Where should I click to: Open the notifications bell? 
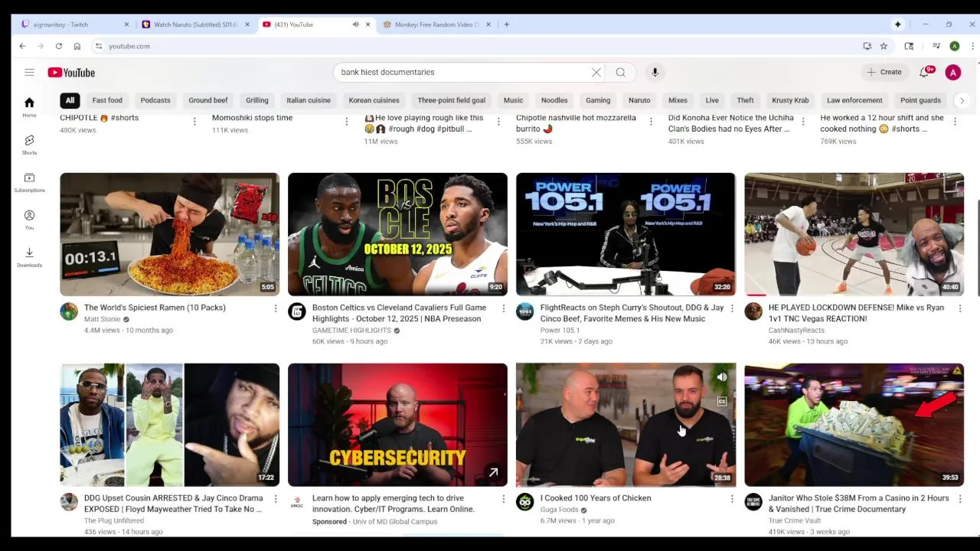pos(924,72)
